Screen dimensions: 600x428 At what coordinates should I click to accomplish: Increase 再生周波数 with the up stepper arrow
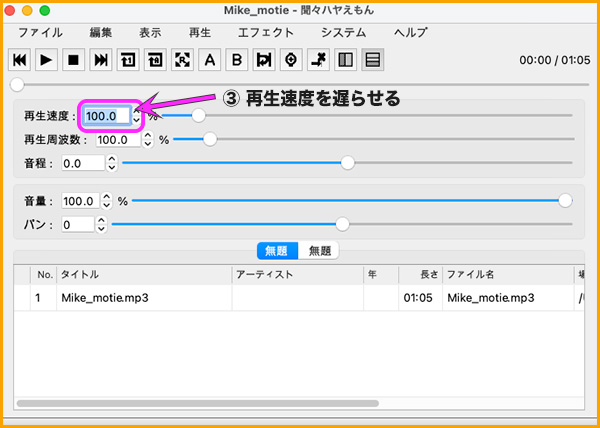click(148, 135)
